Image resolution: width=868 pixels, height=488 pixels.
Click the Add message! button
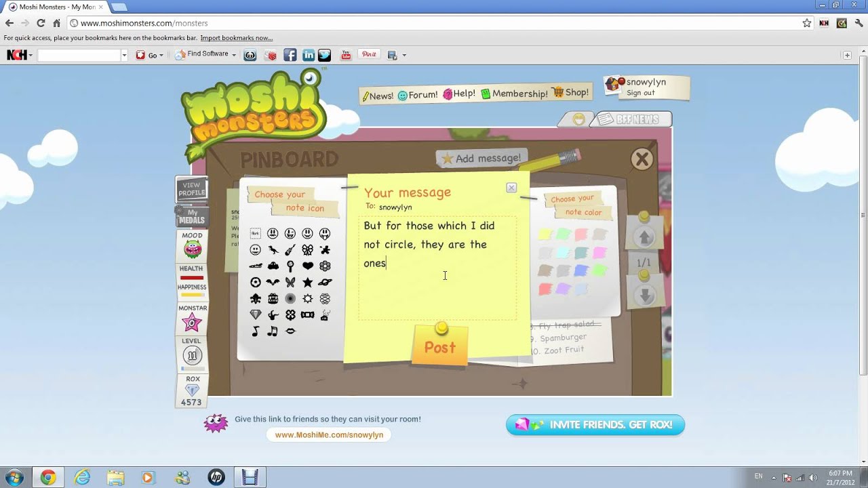pyautogui.click(x=481, y=158)
